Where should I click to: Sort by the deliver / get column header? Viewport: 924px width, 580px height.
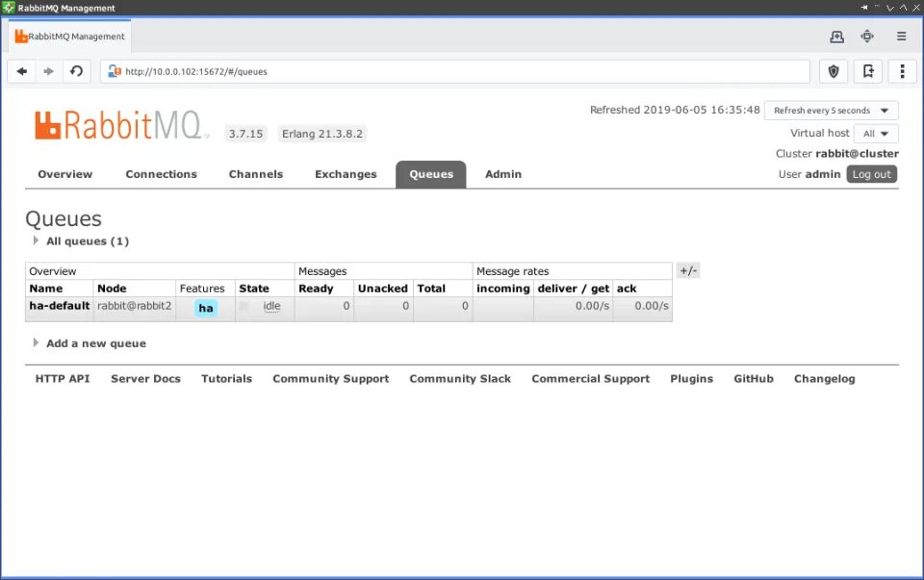[574, 289]
